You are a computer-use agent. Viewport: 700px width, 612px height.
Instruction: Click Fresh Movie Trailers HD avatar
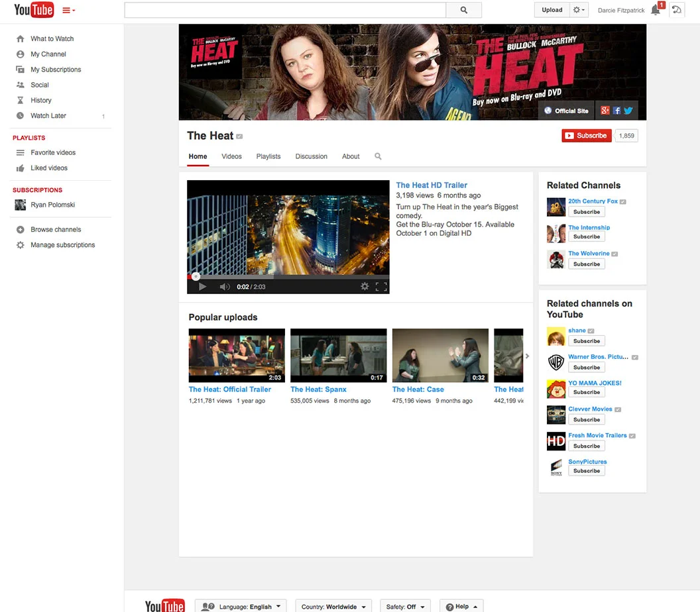(x=556, y=441)
